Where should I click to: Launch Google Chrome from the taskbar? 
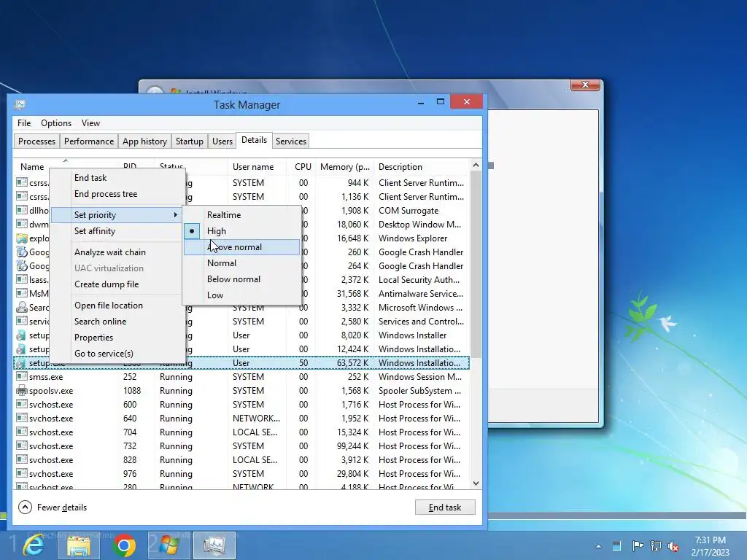coord(124,545)
